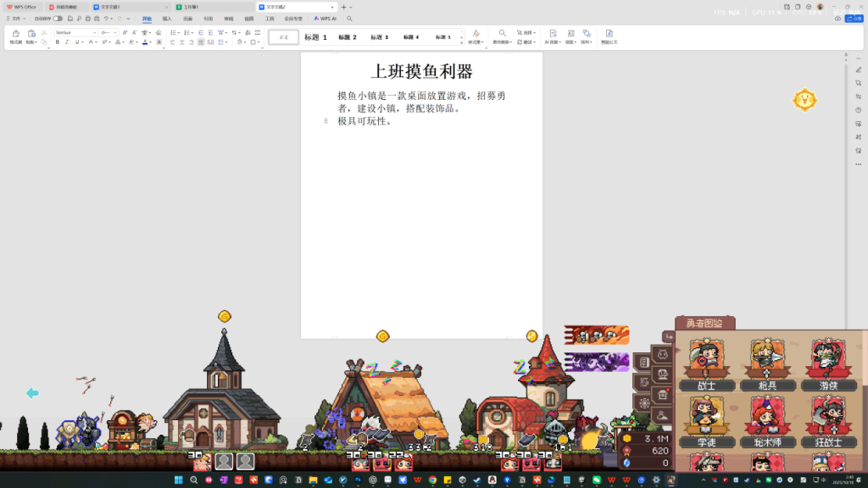The width and height of the screenshot is (868, 488).
Task: Switch to the 插入 Insert ribbon tab
Action: [x=167, y=18]
